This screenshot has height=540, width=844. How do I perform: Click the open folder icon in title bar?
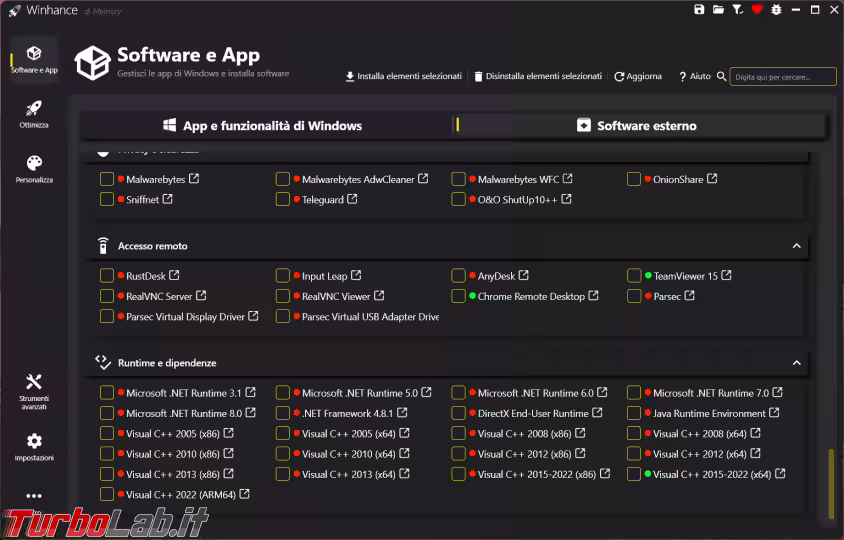click(719, 10)
